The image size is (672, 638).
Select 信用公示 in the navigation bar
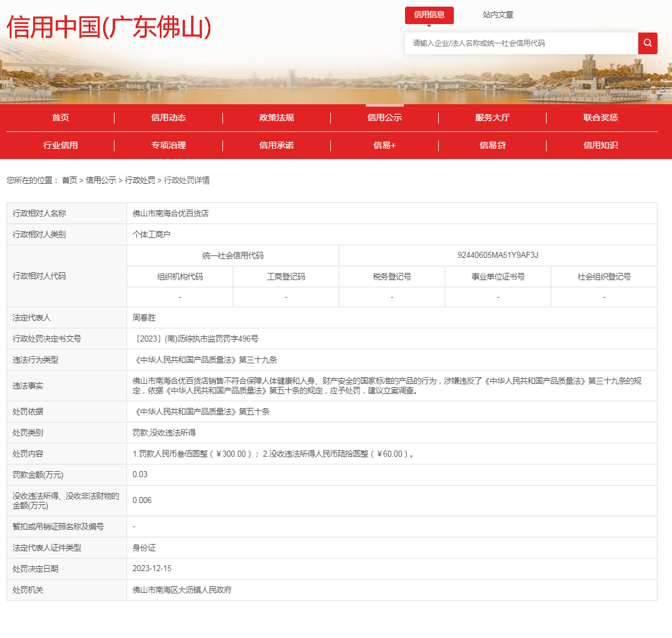(385, 117)
